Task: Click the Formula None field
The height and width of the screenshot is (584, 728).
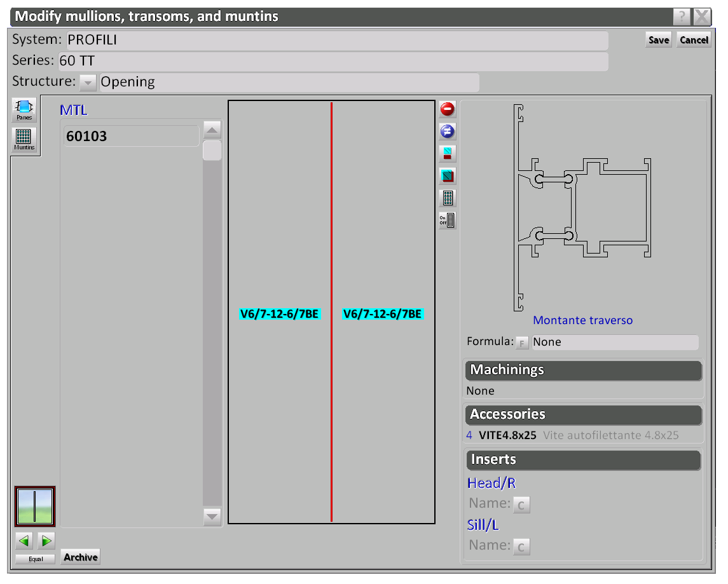Action: 615,343
